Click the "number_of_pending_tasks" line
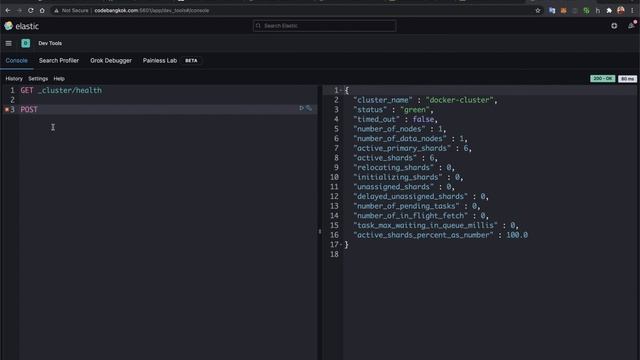 417,206
